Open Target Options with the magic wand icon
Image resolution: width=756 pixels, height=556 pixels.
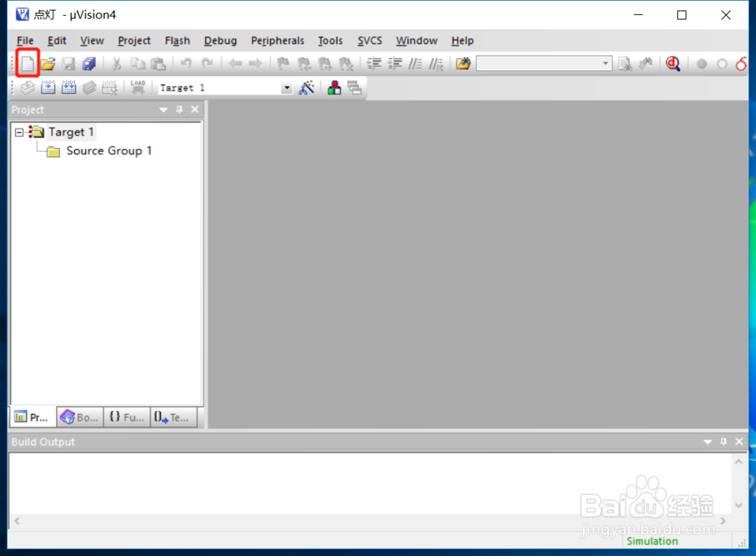(x=307, y=88)
